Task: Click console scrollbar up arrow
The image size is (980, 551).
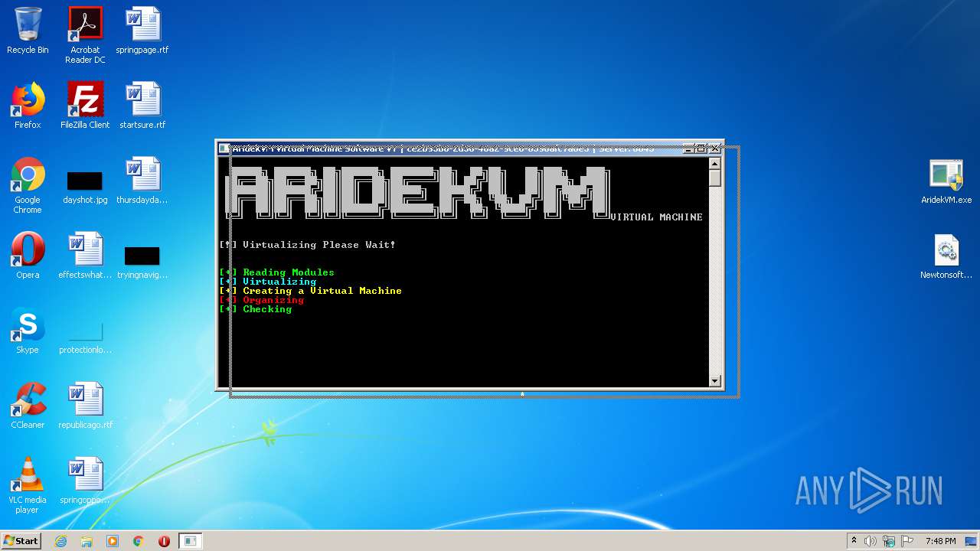Action: [715, 163]
